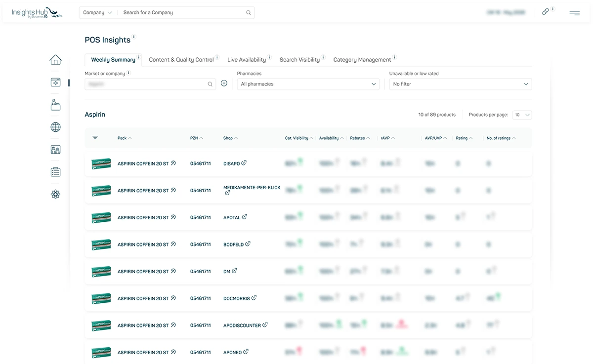Open external link icon next to APONEO

coord(246,352)
